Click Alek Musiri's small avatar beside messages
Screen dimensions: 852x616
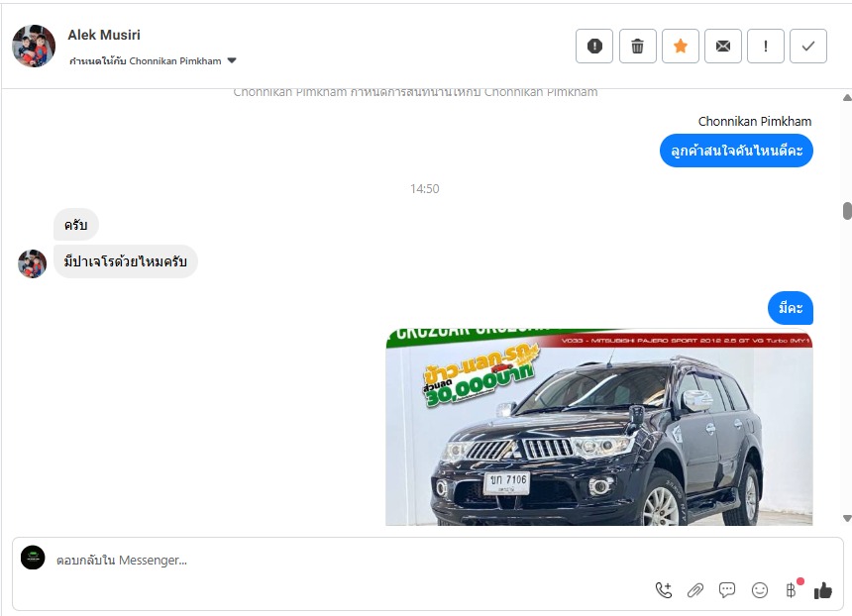tap(32, 264)
